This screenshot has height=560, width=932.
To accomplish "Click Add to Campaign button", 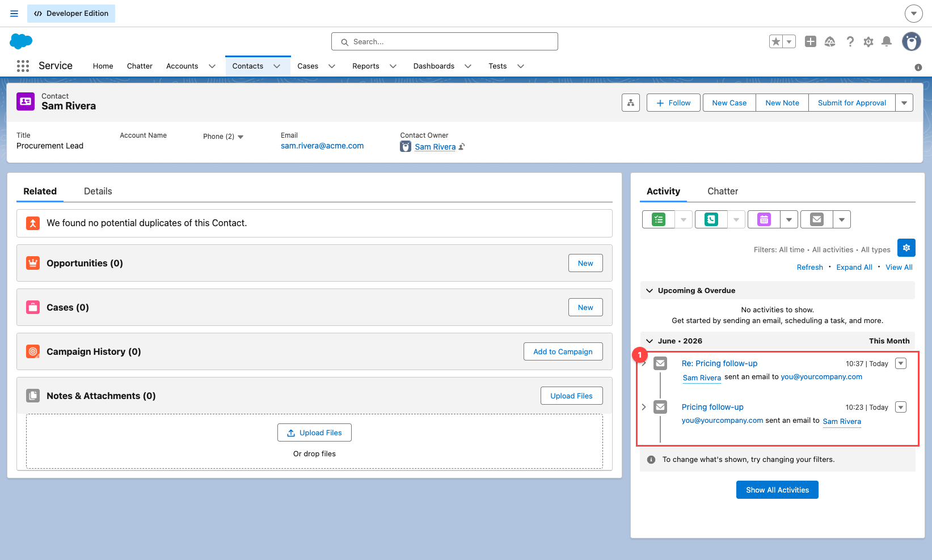I will (563, 351).
